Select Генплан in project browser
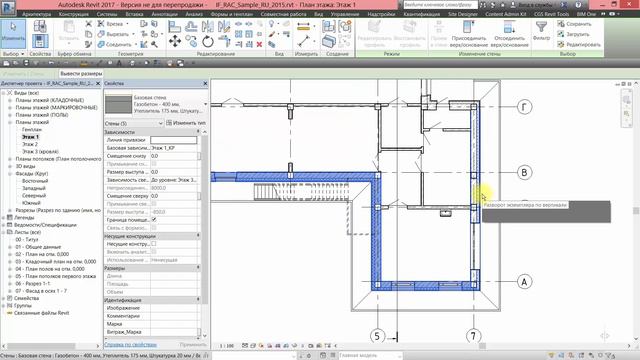 coord(32,129)
